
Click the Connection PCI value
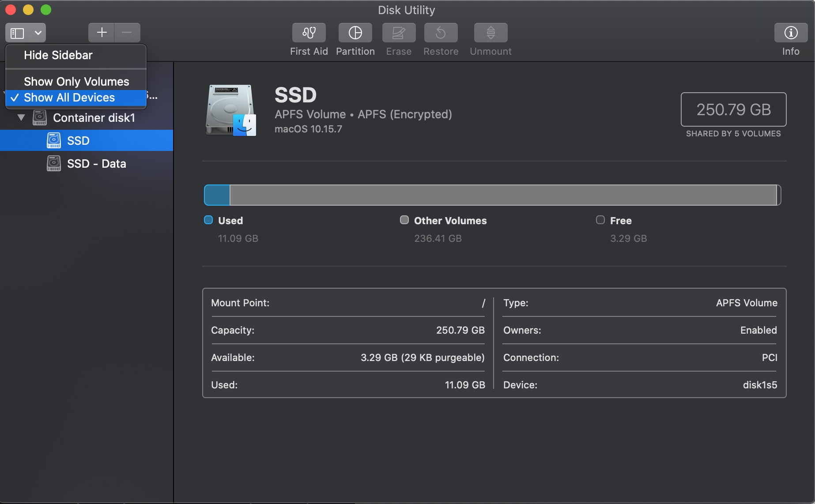(770, 357)
